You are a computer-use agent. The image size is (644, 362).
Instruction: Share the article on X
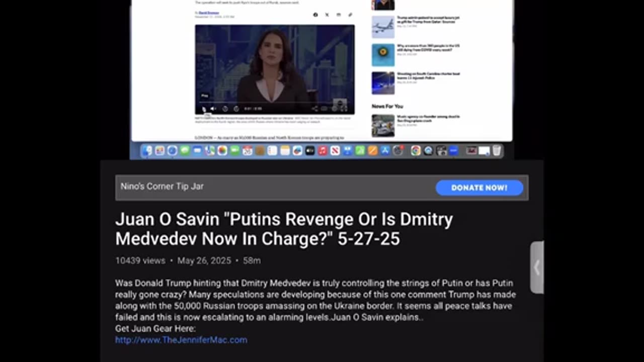pos(327,15)
